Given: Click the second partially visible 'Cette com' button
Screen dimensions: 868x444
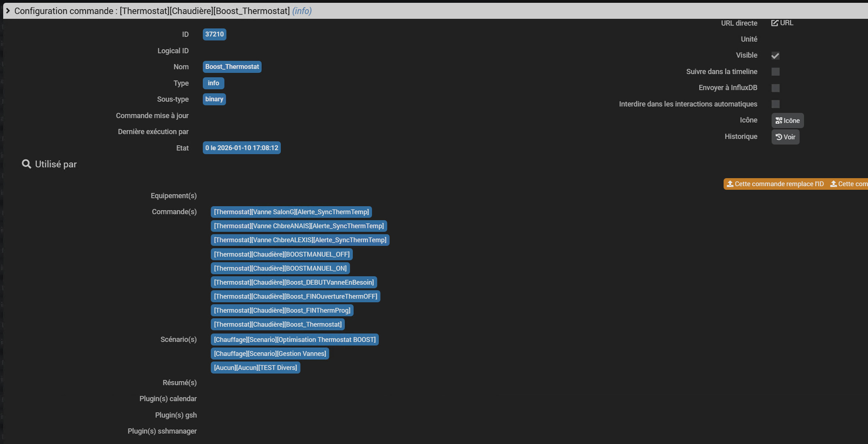Looking at the screenshot, I should (x=849, y=184).
